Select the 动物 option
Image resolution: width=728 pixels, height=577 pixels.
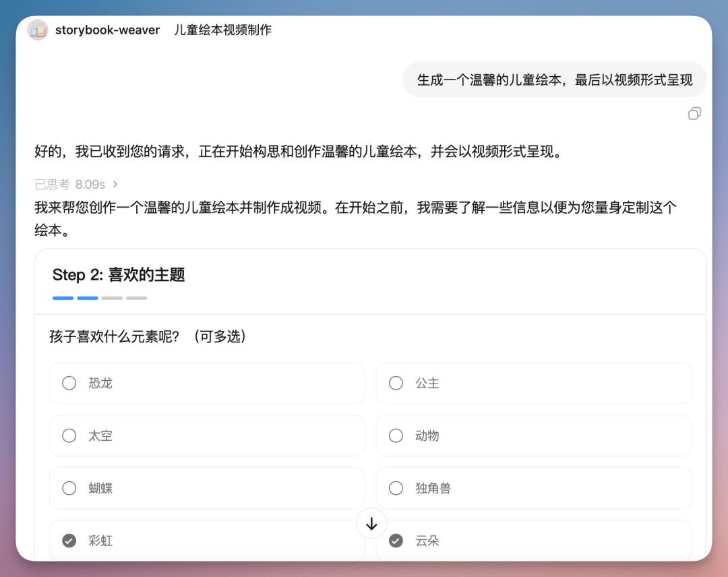pyautogui.click(x=534, y=435)
